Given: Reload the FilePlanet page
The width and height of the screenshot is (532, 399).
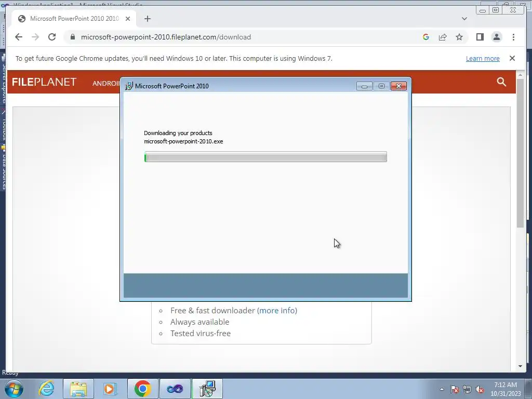Looking at the screenshot, I should coord(52,37).
